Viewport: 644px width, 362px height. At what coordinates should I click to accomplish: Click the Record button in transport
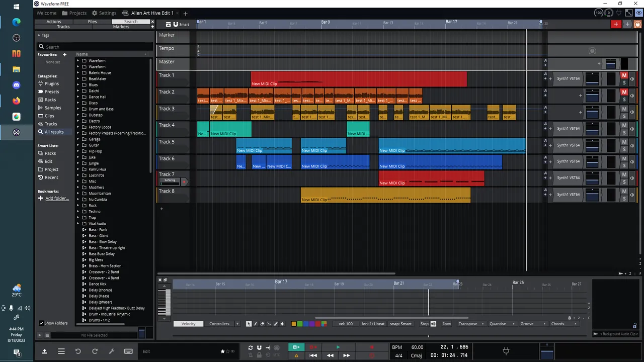[372, 347]
